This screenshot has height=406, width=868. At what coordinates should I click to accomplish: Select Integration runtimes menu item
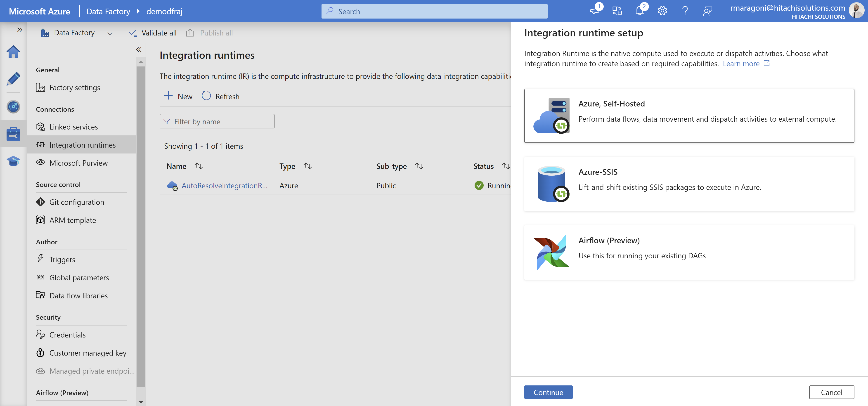tap(81, 144)
